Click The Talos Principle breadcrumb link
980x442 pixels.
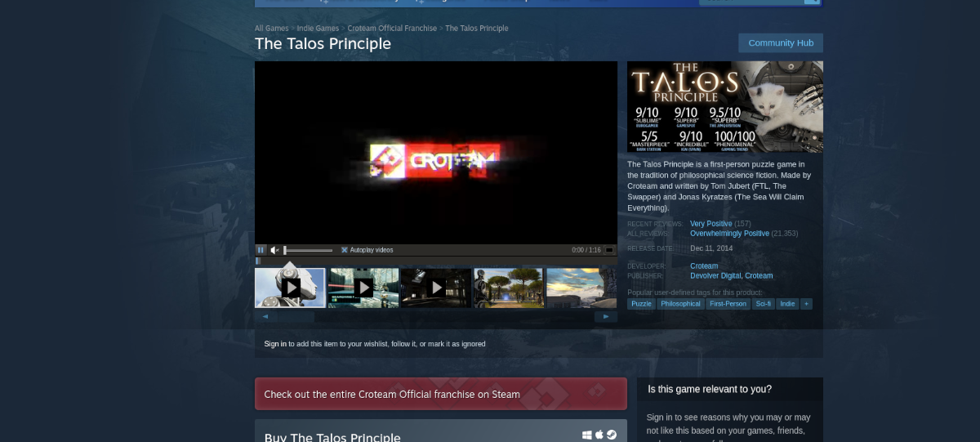coord(476,29)
